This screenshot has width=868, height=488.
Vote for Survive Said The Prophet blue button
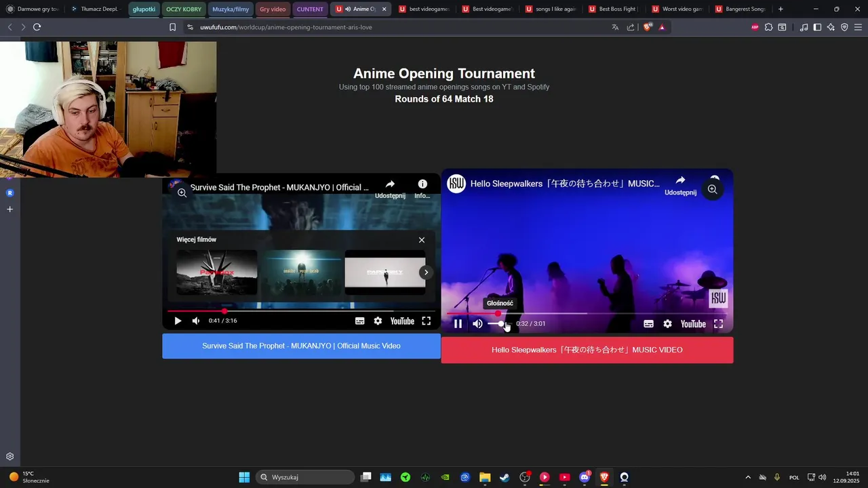[x=301, y=346]
